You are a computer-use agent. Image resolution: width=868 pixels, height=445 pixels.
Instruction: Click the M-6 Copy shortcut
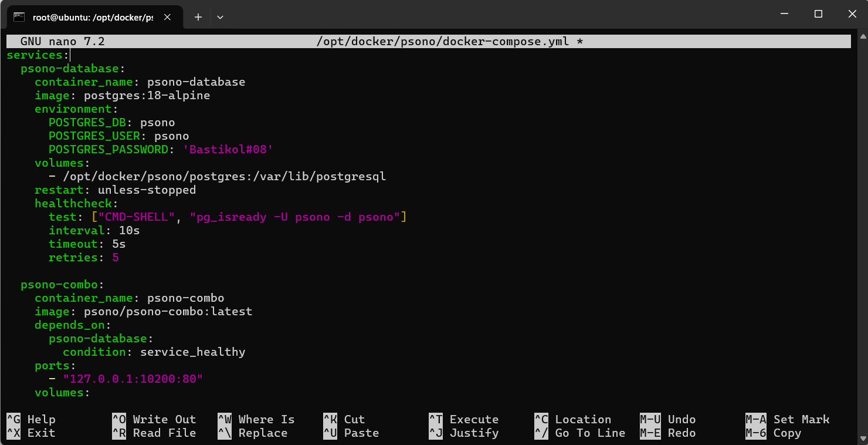pyautogui.click(x=773, y=433)
